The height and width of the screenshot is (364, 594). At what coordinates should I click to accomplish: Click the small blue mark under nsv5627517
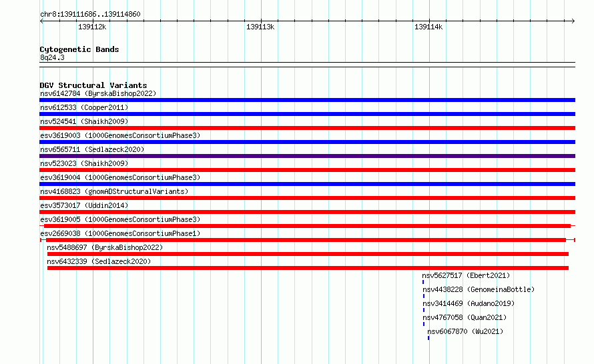coord(423,282)
